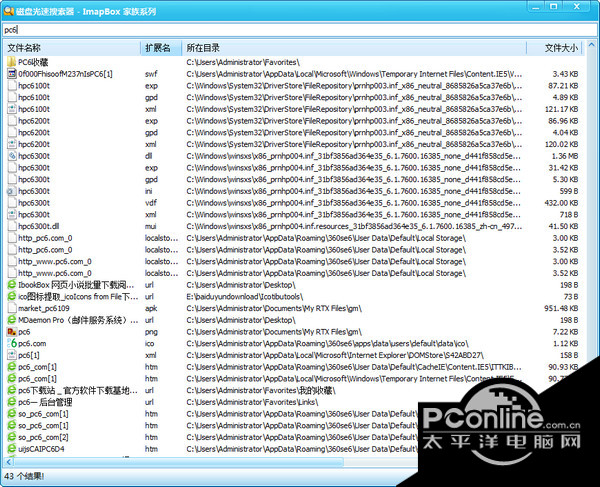Sort by the 所在目录 column header
This screenshot has width=600, height=487.
pos(354,48)
